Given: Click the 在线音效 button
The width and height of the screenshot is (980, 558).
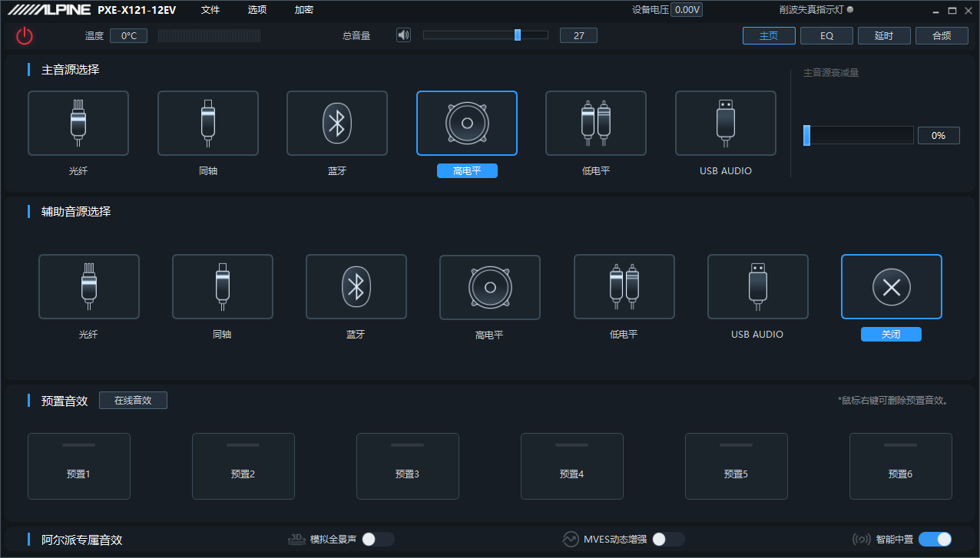Looking at the screenshot, I should (133, 400).
